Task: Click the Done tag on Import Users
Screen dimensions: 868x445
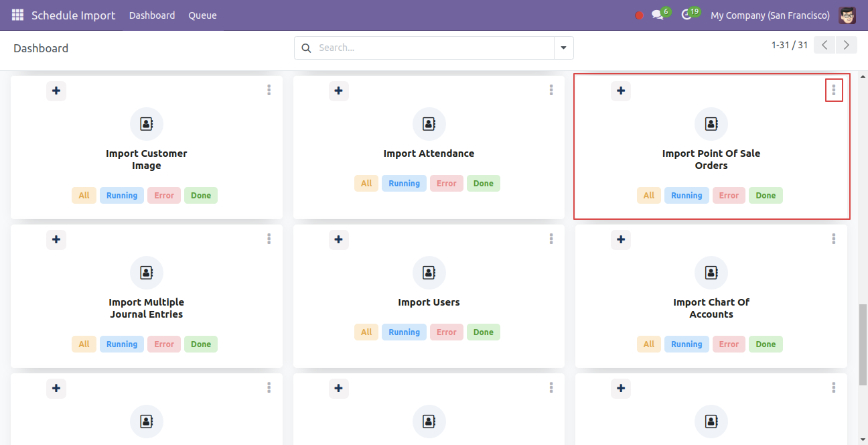Action: click(484, 332)
